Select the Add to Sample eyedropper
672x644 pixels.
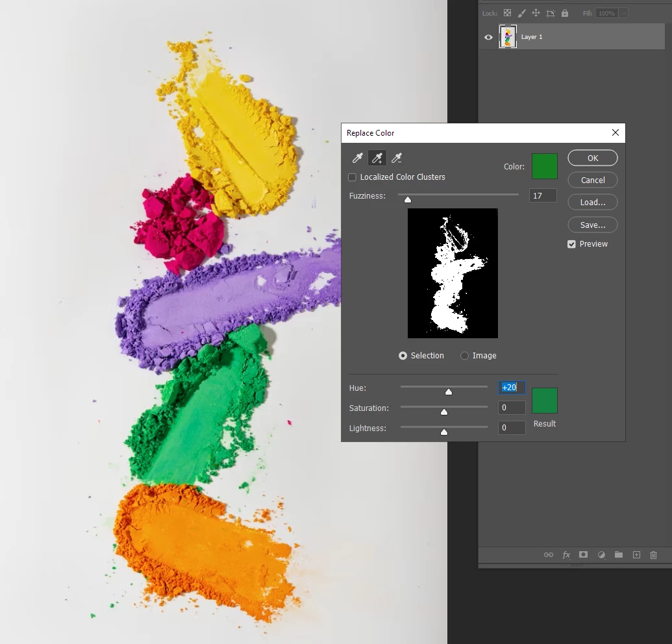click(x=377, y=158)
